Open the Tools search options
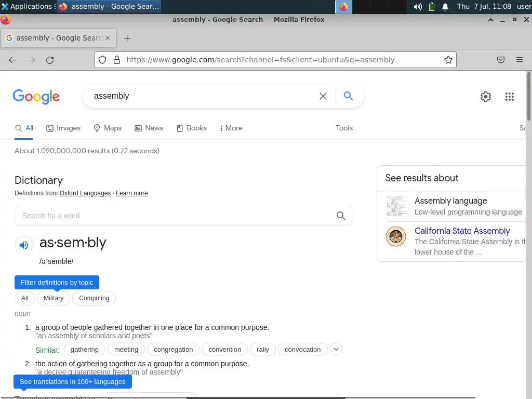This screenshot has width=532, height=399. coord(344,128)
